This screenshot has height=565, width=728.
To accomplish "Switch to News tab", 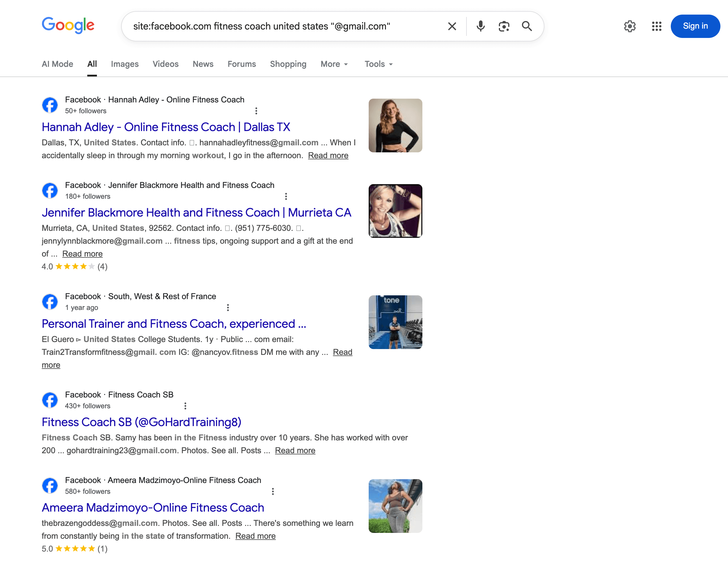I will 203,64.
